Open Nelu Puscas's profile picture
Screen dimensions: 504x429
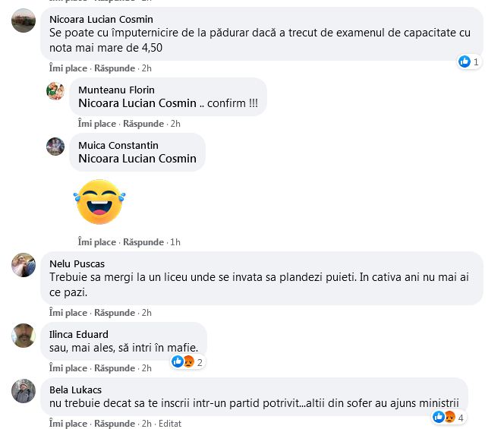pyautogui.click(x=24, y=265)
